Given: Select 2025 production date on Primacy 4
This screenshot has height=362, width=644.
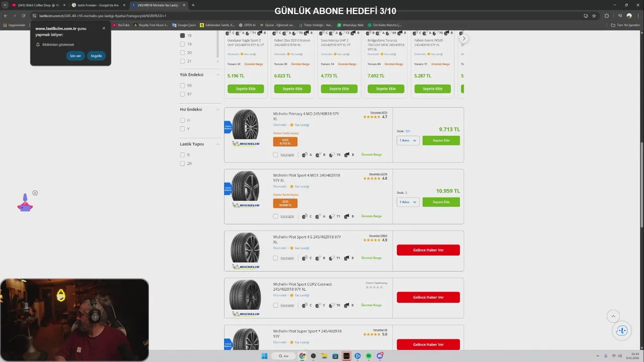Looking at the screenshot, I should pos(285,141).
